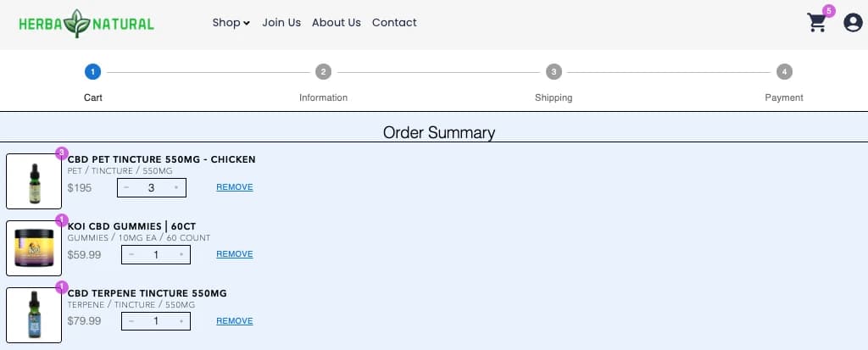Open the About Us page

tap(336, 23)
